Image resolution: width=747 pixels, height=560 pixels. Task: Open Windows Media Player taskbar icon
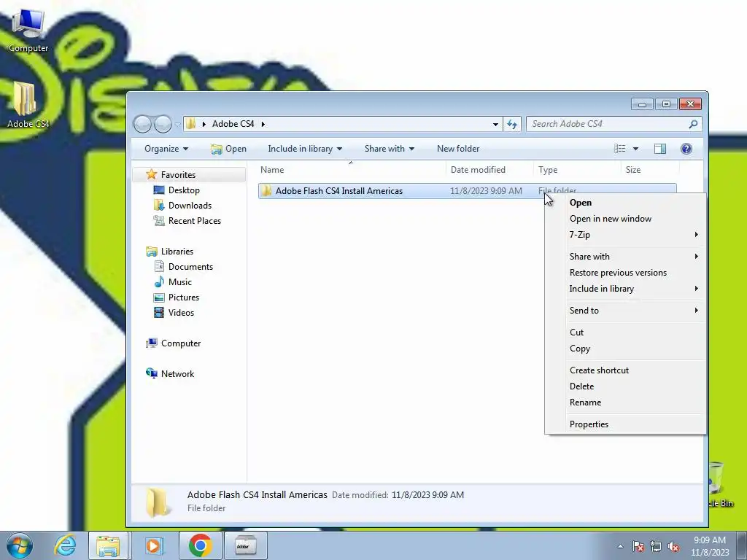point(154,545)
